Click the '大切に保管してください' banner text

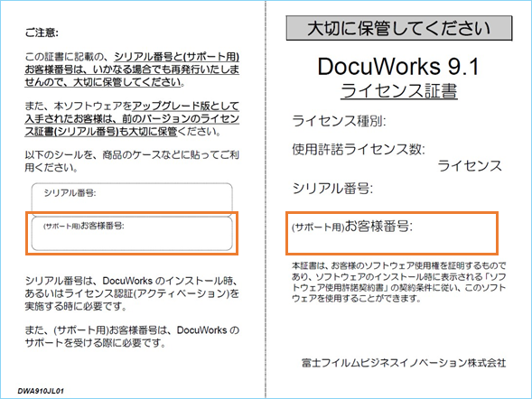[399, 28]
